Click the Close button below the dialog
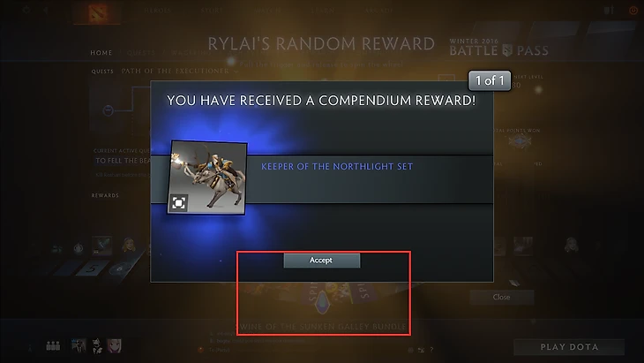The image size is (644, 363). click(x=501, y=298)
